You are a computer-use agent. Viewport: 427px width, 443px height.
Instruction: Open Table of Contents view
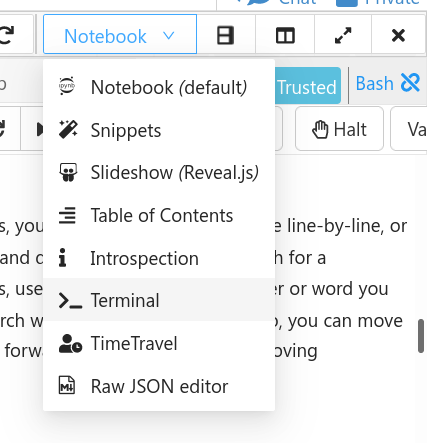[x=159, y=215]
